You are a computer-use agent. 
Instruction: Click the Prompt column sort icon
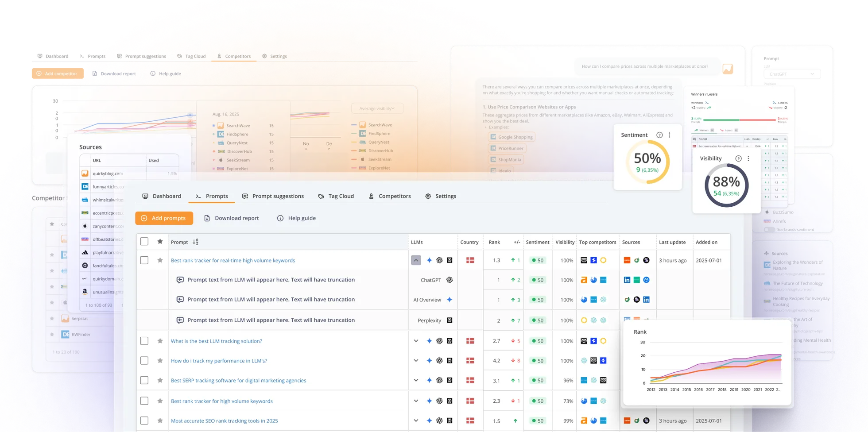(195, 242)
